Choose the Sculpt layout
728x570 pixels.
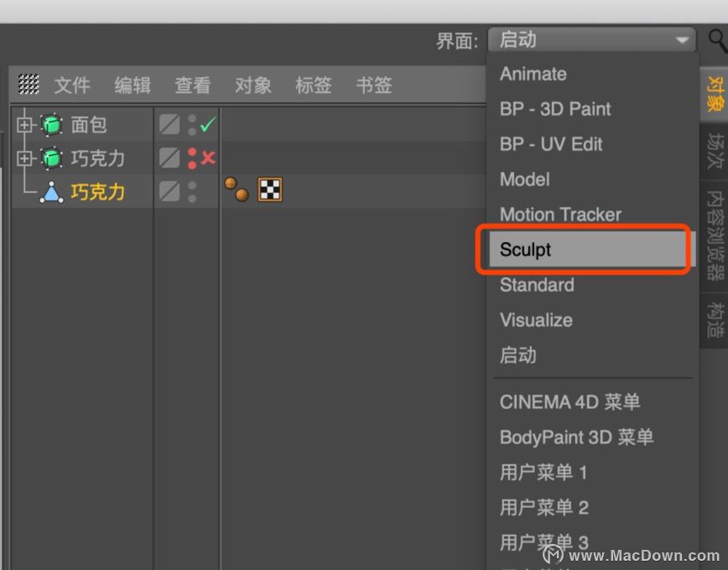coord(592,250)
